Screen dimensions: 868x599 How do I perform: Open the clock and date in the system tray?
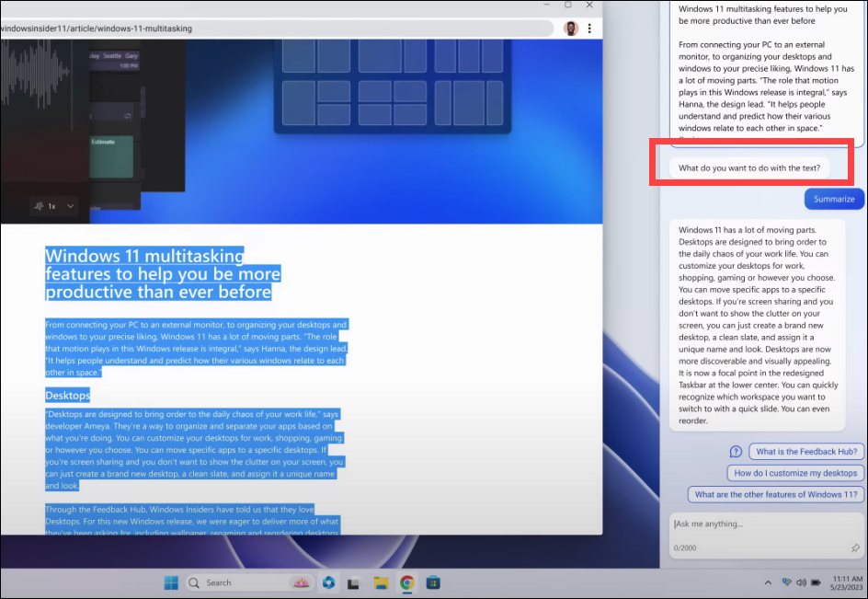pos(847,582)
